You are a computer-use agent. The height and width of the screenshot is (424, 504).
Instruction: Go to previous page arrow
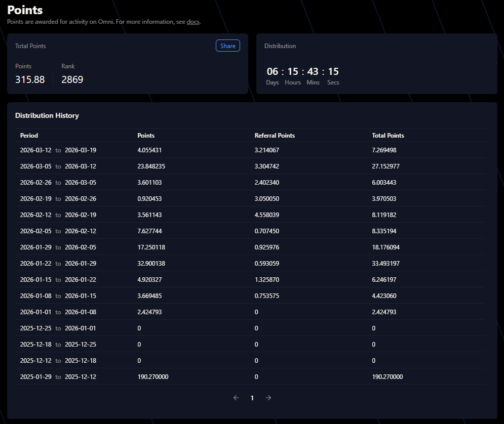click(236, 398)
